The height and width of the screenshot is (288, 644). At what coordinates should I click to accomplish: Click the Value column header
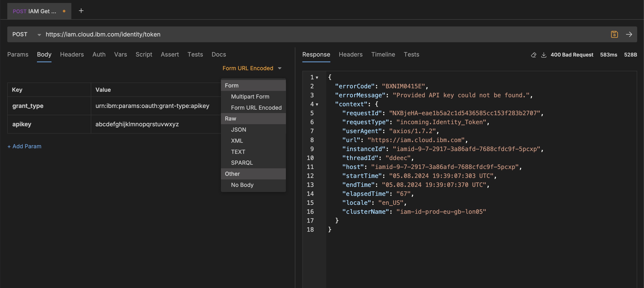point(156,90)
